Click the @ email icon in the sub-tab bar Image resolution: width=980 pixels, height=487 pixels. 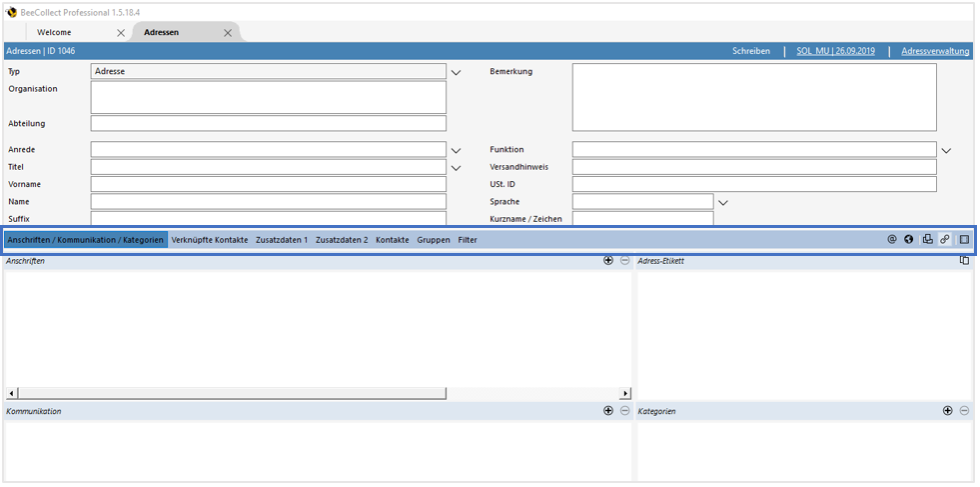tap(892, 239)
